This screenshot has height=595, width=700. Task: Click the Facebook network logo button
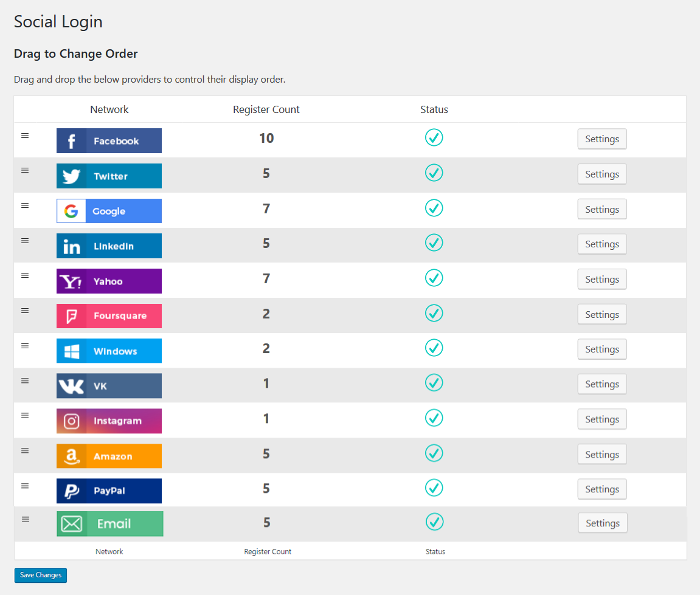[109, 140]
